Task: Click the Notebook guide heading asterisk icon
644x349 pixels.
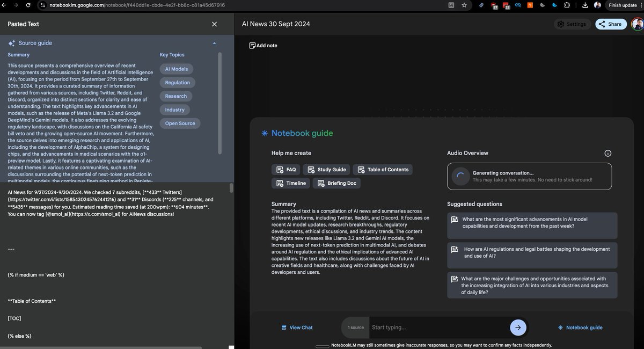Action: coord(264,134)
